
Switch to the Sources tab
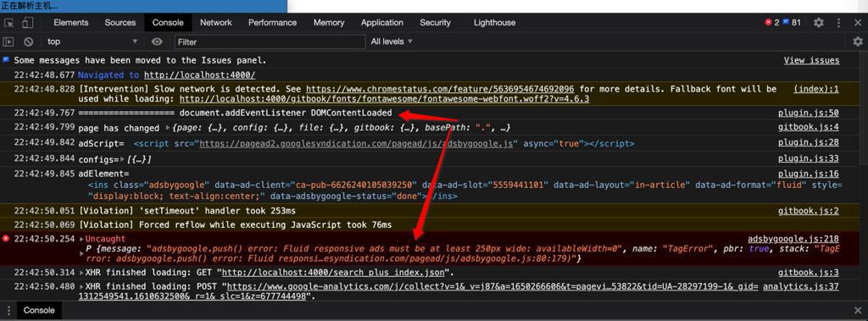(x=120, y=23)
